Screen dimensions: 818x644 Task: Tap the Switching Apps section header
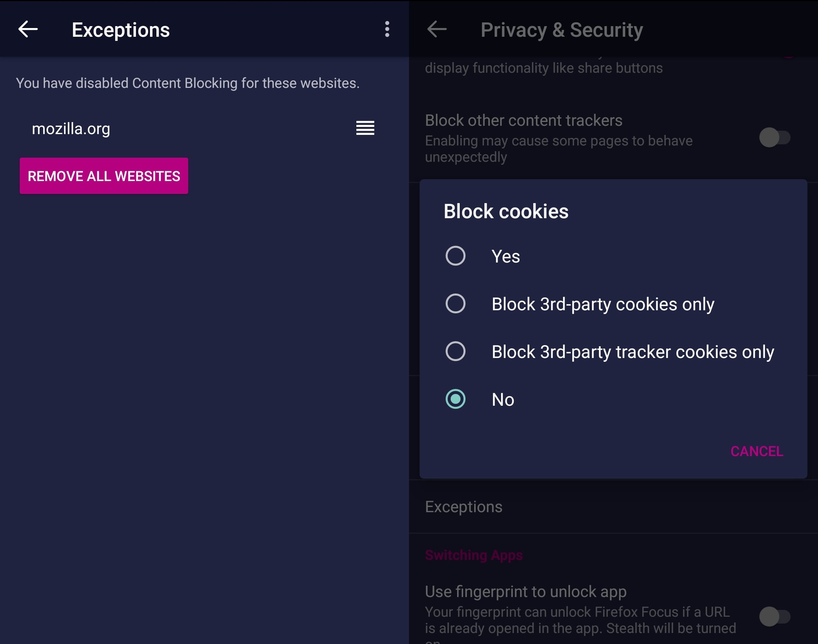[x=473, y=555]
